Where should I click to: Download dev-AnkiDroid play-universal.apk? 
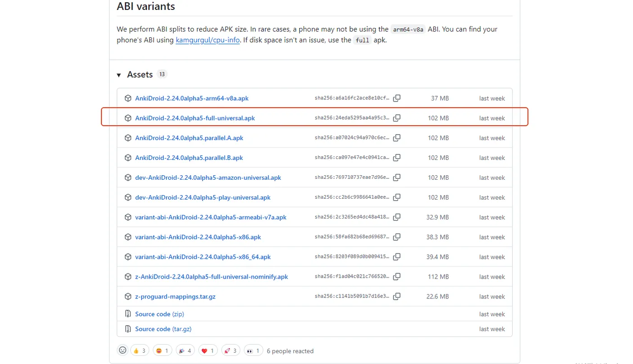point(203,198)
